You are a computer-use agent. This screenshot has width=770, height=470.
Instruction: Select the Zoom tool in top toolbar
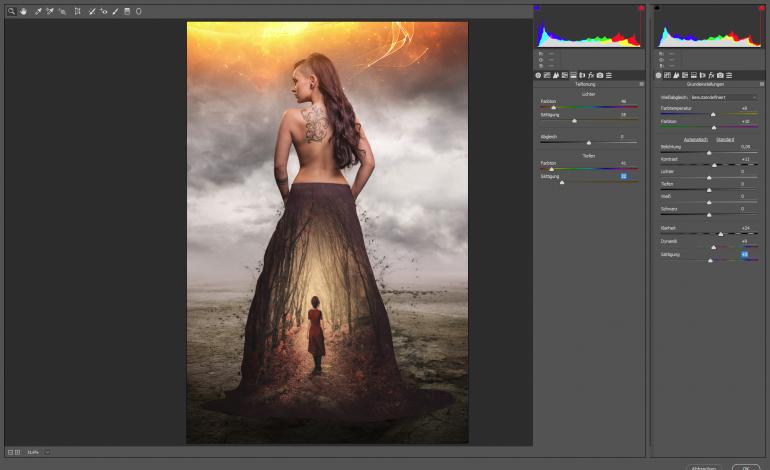11,11
